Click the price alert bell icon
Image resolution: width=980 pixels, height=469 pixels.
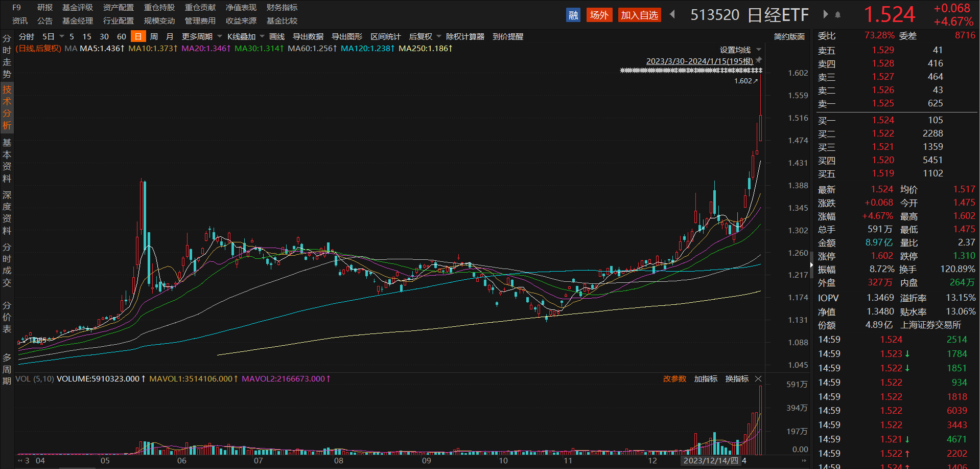(x=837, y=15)
